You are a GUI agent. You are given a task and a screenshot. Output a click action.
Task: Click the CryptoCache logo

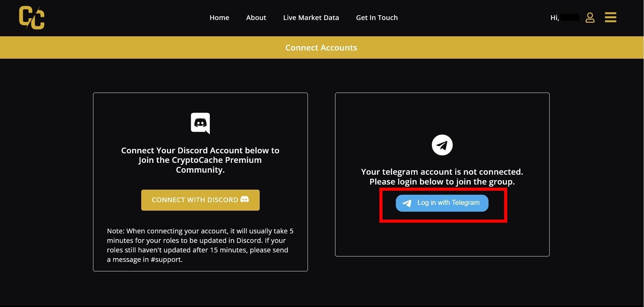point(32,18)
